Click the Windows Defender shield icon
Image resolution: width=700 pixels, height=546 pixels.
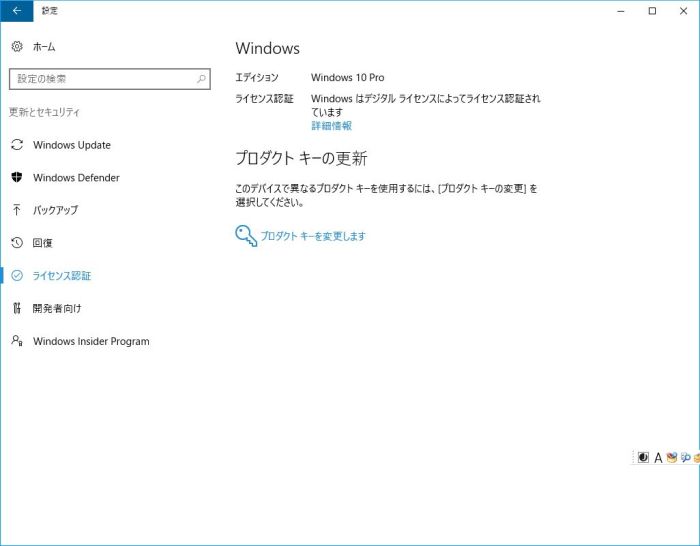pyautogui.click(x=17, y=178)
